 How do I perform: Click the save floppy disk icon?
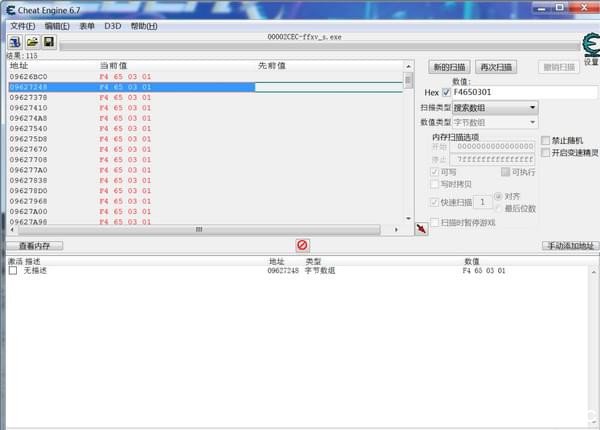[48, 42]
